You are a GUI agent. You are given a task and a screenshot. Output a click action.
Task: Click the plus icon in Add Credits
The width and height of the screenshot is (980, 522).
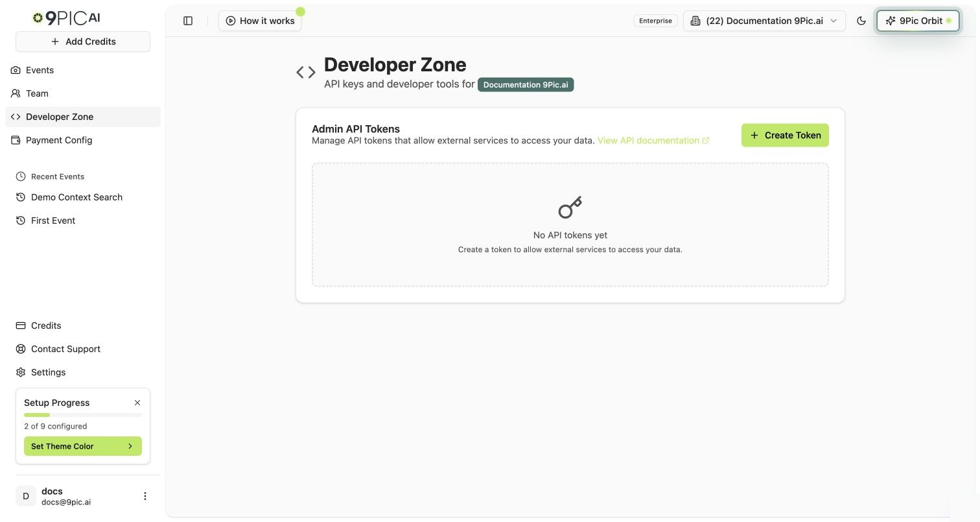click(55, 42)
